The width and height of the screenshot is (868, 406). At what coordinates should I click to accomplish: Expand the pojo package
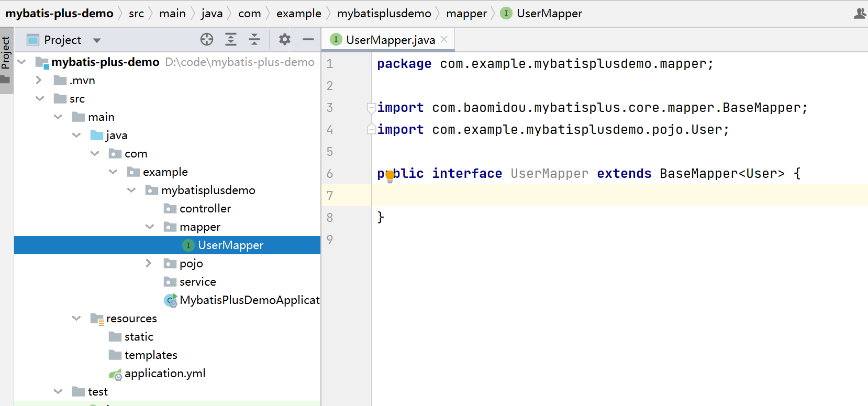pos(149,263)
